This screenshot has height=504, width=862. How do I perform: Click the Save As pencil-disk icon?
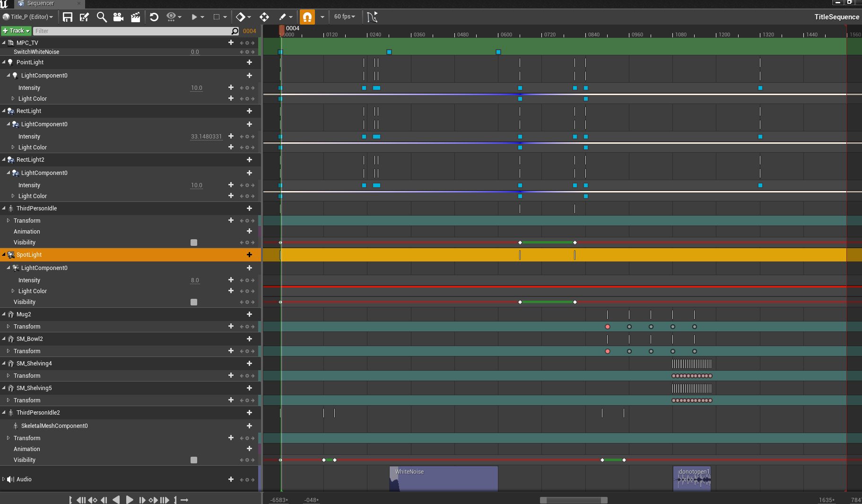coord(85,17)
